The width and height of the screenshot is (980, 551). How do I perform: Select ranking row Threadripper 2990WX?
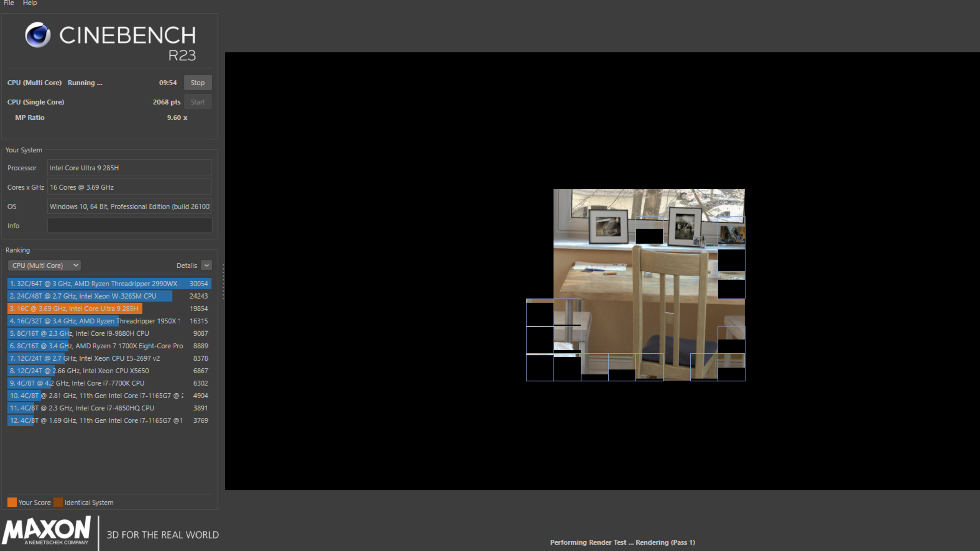109,284
